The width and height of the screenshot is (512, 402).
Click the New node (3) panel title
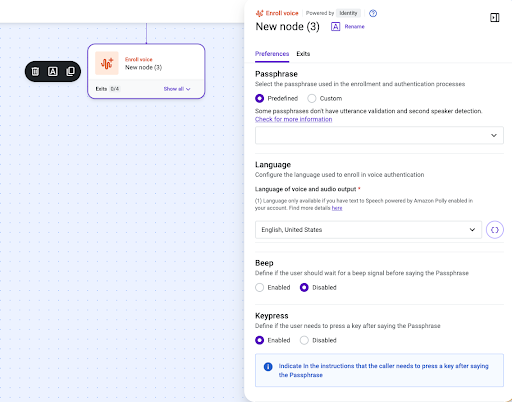(x=287, y=27)
